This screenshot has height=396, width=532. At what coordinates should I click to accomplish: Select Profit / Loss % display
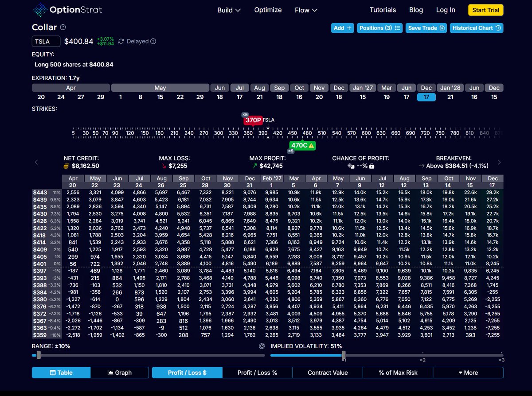point(257,373)
